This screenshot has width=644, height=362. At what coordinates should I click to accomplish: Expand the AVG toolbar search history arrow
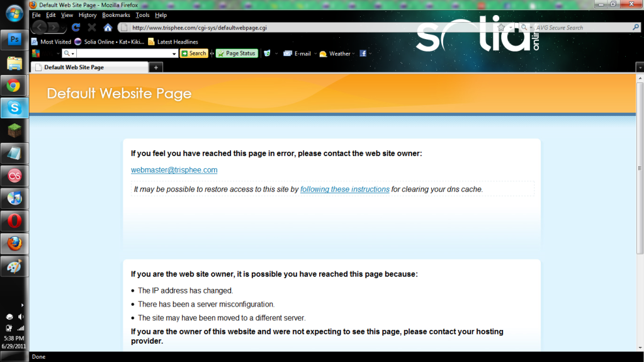coord(174,54)
